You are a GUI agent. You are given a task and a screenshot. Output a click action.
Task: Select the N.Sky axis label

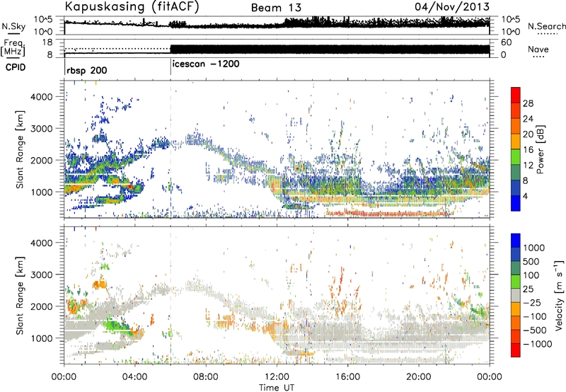pos(13,26)
